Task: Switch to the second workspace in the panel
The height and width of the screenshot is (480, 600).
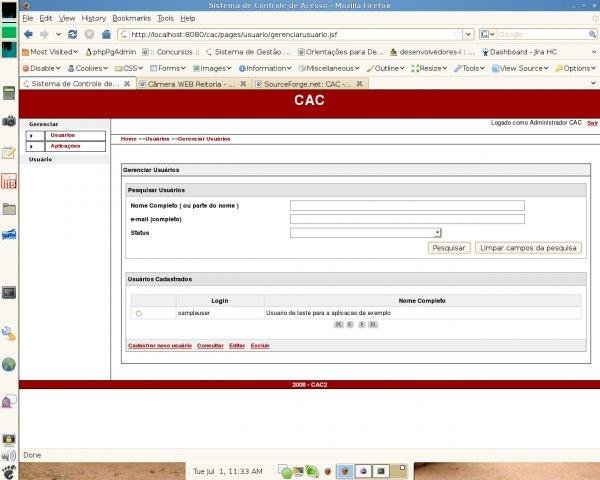Action: 363,471
